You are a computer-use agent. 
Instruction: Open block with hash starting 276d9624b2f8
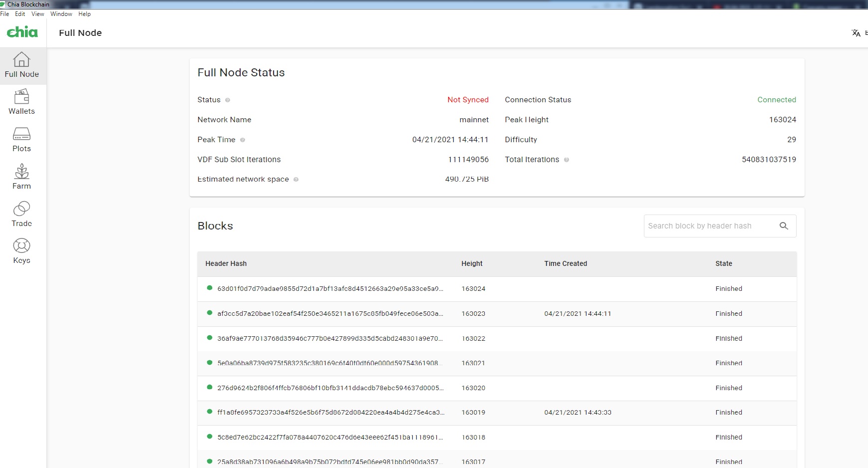point(497,388)
